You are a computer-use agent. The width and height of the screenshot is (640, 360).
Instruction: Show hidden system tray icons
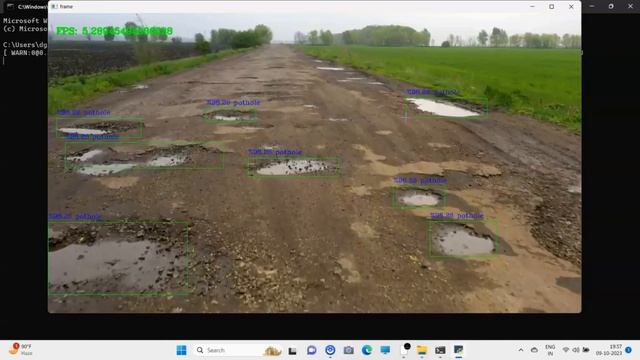521,350
